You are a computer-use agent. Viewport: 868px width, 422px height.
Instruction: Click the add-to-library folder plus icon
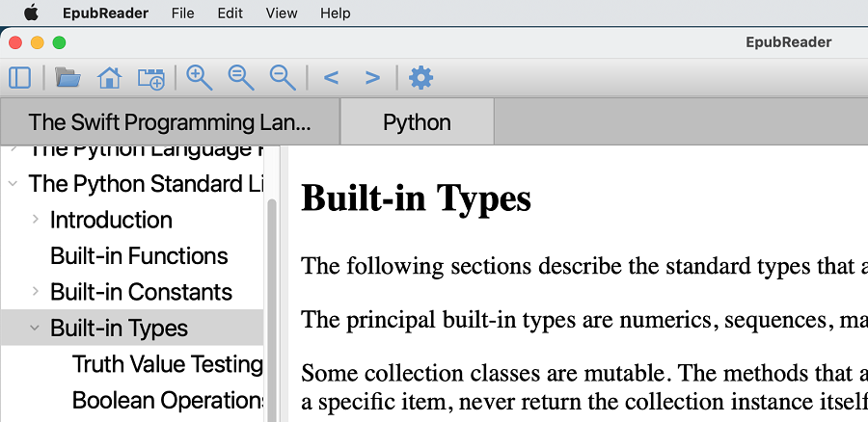(151, 78)
